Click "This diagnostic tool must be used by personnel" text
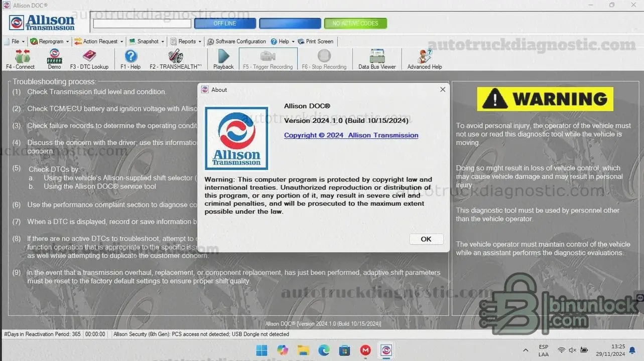 point(538,215)
